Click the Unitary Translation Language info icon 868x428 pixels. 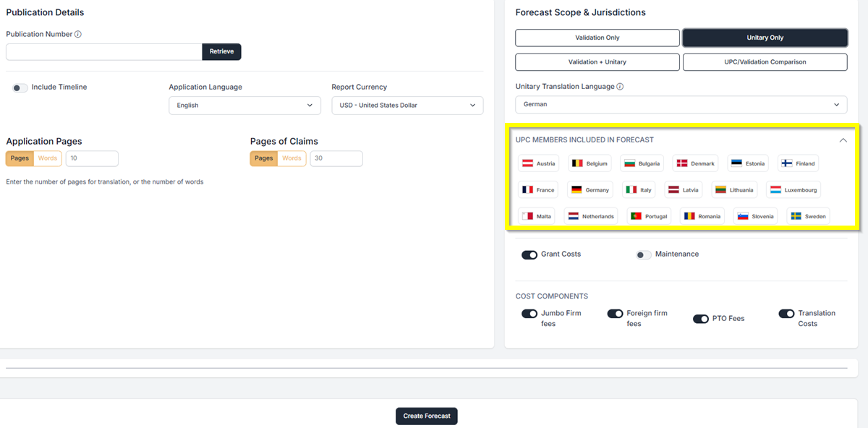(621, 87)
